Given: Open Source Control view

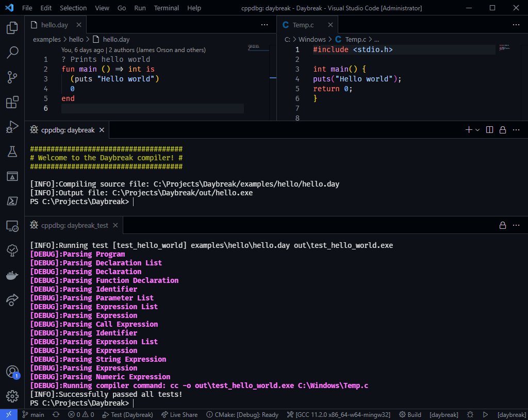Looking at the screenshot, I should [x=12, y=77].
